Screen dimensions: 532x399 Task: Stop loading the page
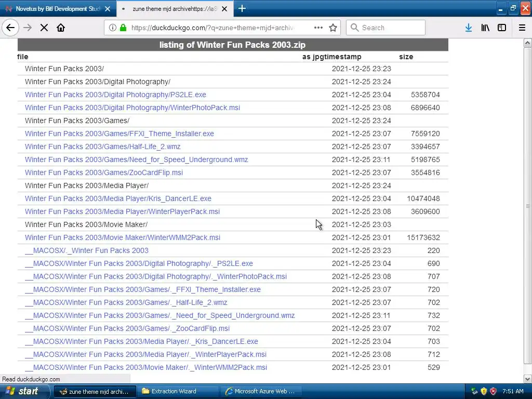click(x=44, y=28)
